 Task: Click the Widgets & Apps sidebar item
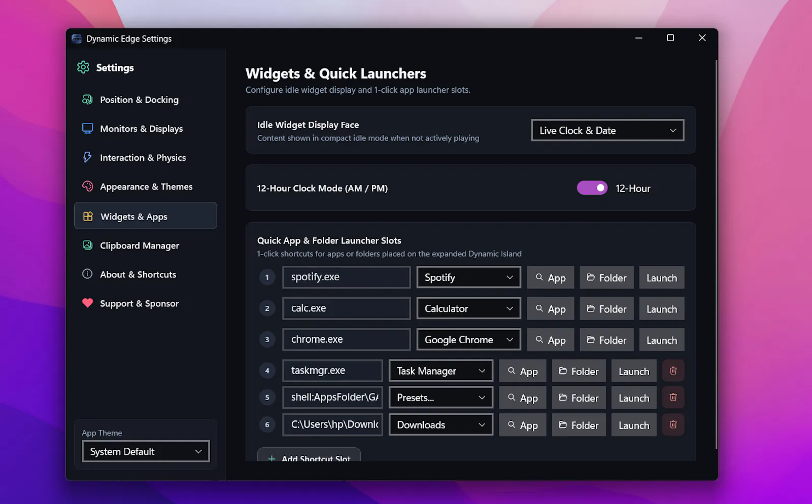click(x=146, y=216)
